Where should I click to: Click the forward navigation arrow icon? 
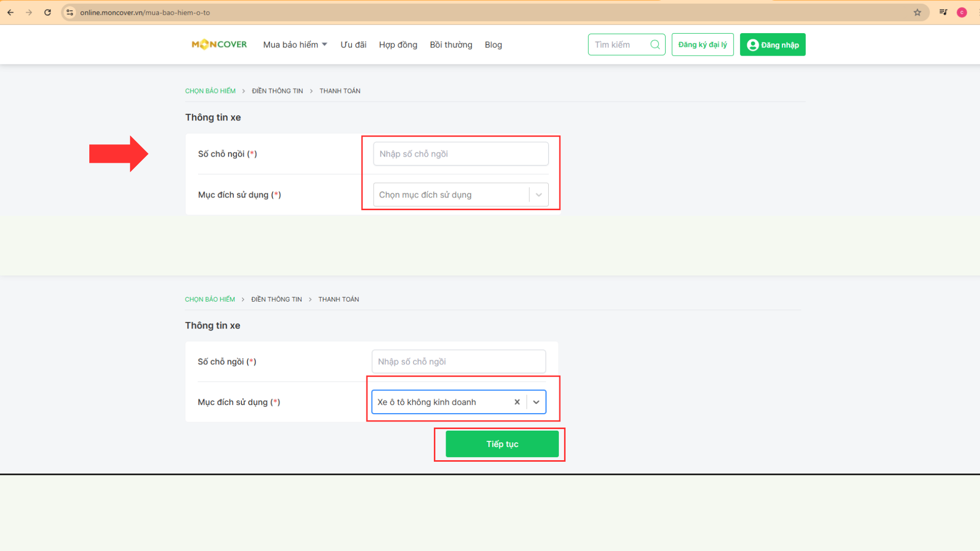[x=29, y=13]
